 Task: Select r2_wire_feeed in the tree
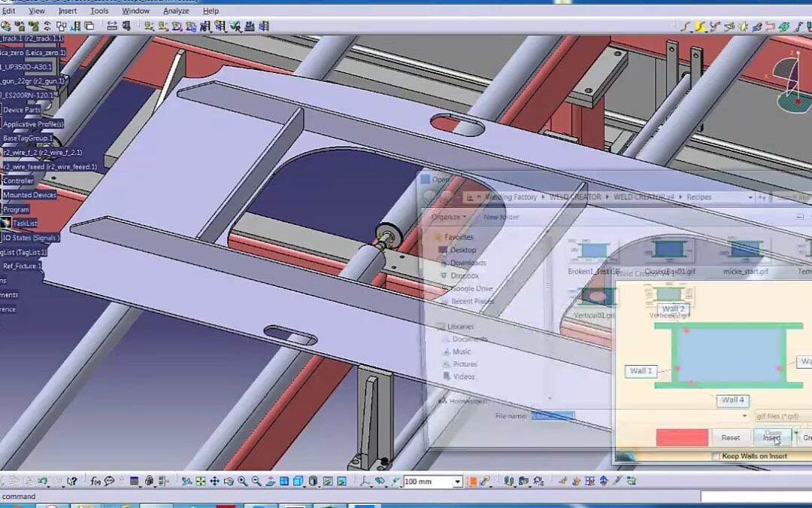pos(50,167)
